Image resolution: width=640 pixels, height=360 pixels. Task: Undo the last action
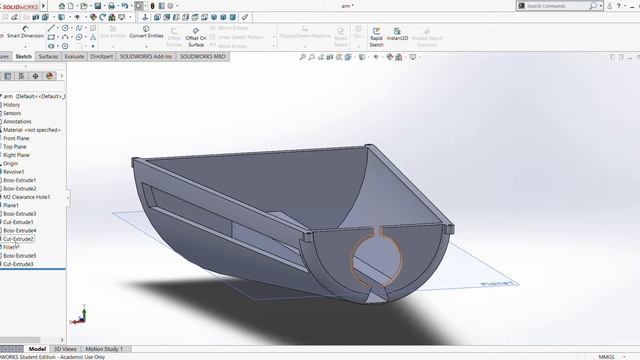124,6
